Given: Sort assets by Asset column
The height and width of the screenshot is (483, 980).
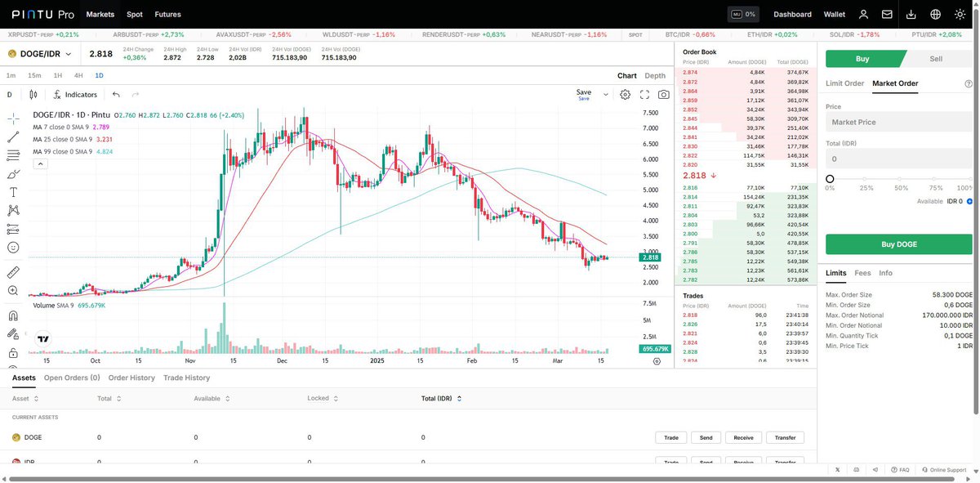Looking at the screenshot, I should (24, 398).
